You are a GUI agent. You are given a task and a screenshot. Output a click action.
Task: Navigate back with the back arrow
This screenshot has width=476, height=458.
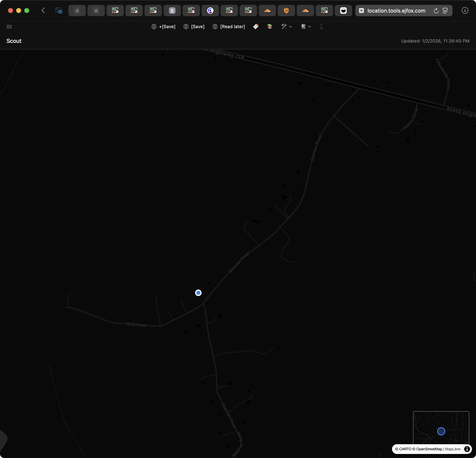point(43,11)
